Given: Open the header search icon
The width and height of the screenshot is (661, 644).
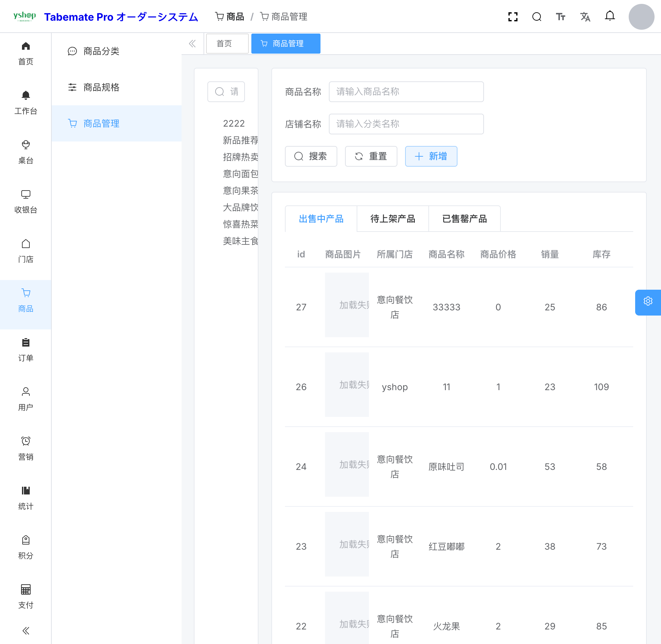Looking at the screenshot, I should click(x=537, y=16).
